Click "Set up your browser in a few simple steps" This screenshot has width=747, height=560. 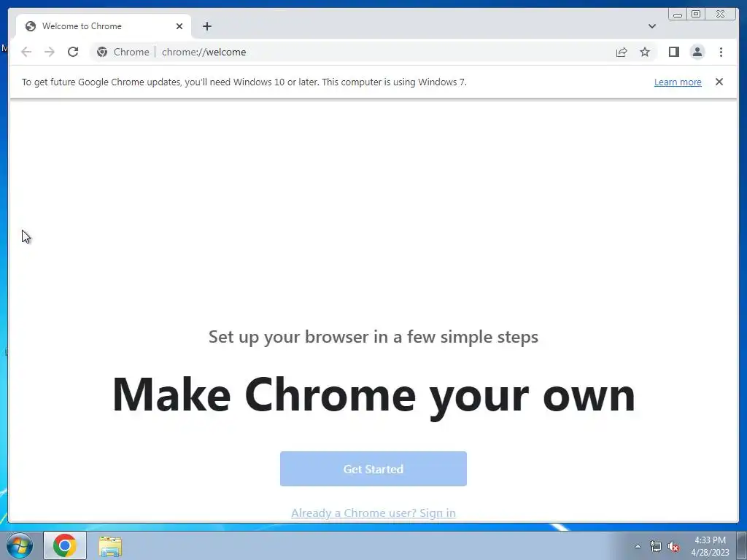373,337
